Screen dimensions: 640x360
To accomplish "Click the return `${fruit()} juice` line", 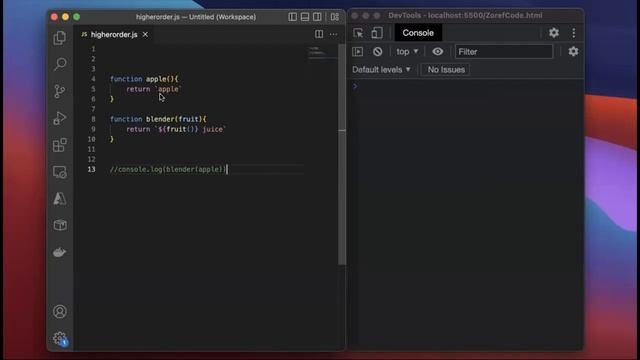I will [x=176, y=129].
